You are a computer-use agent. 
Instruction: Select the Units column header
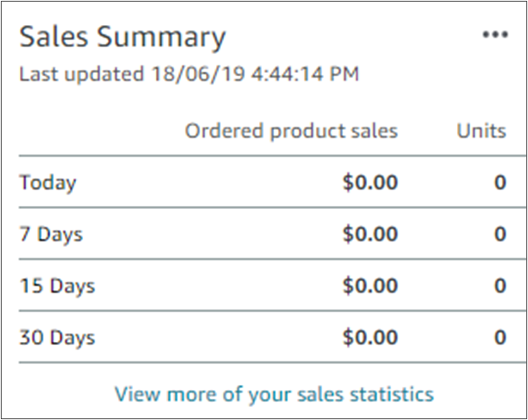coord(481,131)
